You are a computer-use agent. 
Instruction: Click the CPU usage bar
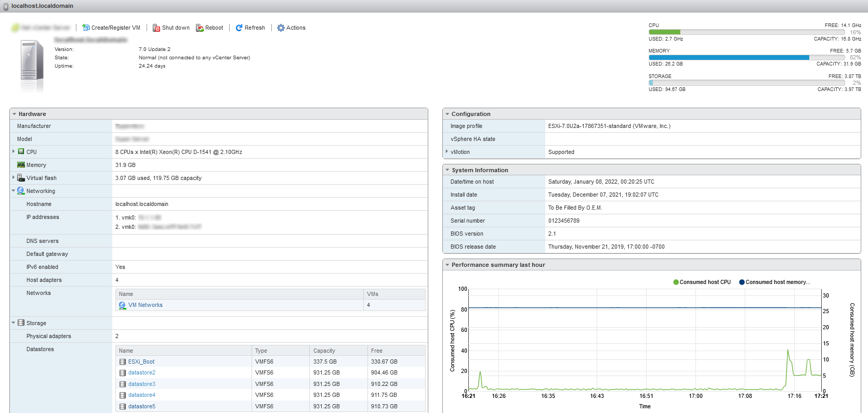746,32
